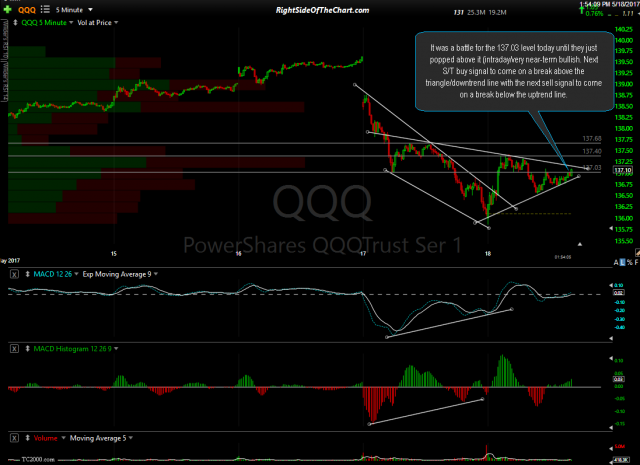640x465 pixels.
Task: Click date label 17 on time axis
Action: tap(363, 254)
